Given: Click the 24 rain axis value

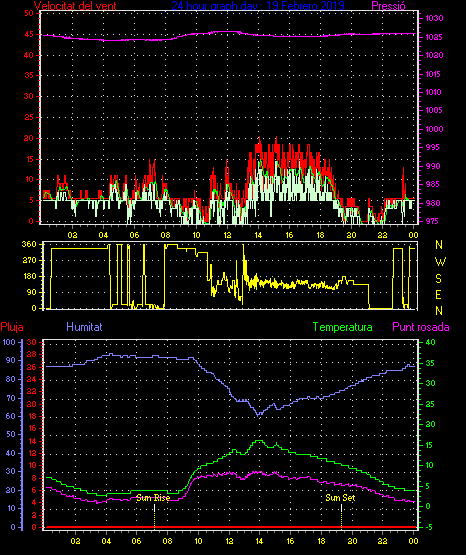Looking at the screenshot, I should point(32,379).
